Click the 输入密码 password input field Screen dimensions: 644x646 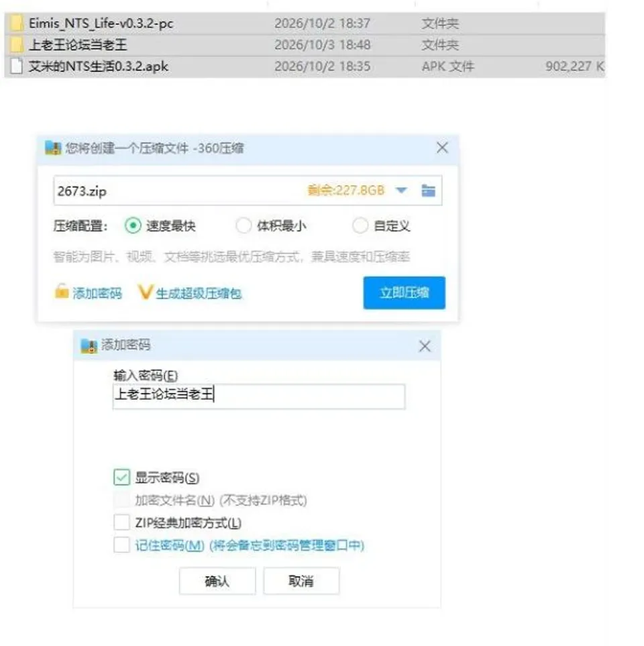[x=259, y=396]
